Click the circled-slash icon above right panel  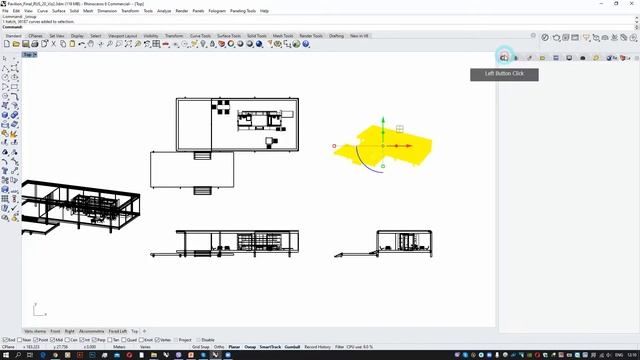tap(545, 38)
